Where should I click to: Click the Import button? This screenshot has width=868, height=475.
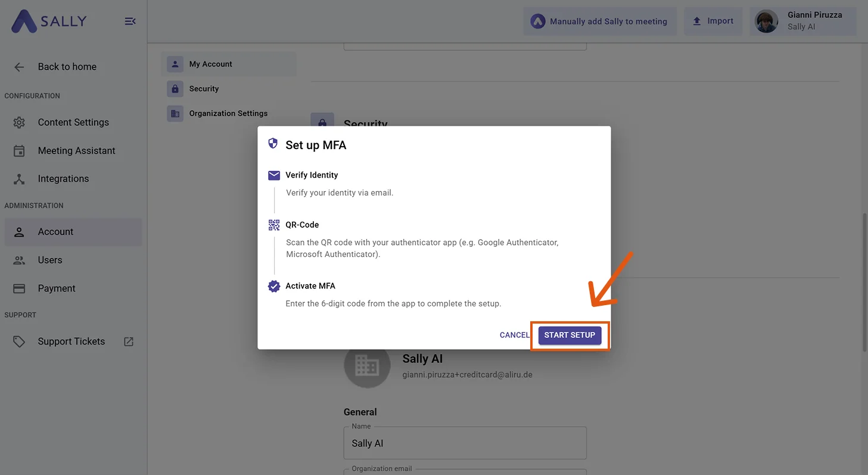713,21
